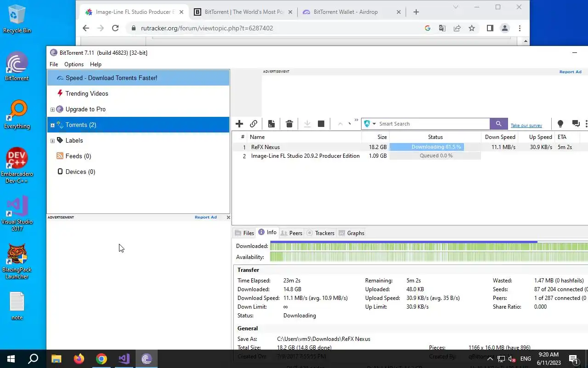The height and width of the screenshot is (368, 588).
Task: Switch to BitTorrent World's Most Popular tab
Action: [x=243, y=12]
